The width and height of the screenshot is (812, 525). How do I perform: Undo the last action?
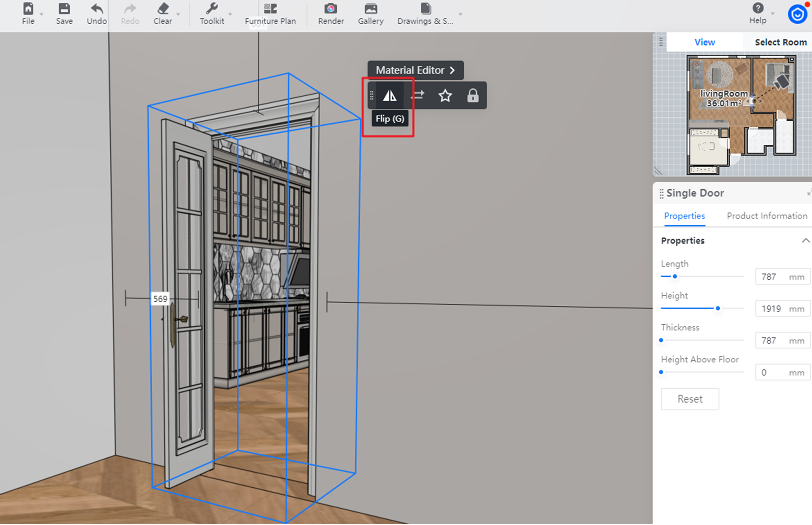[x=96, y=14]
